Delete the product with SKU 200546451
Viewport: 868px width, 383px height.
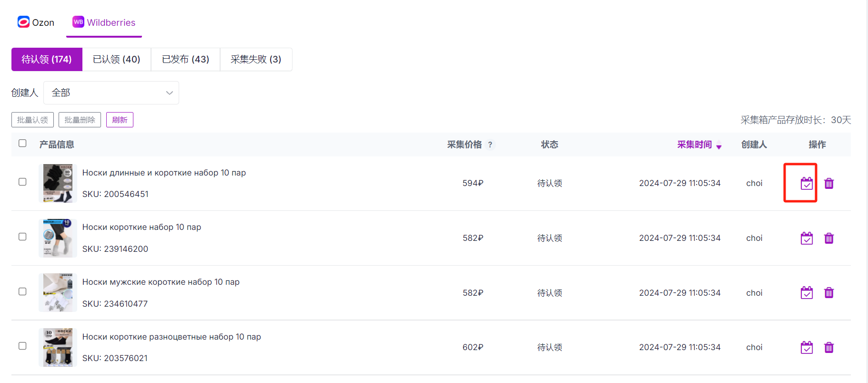(x=829, y=183)
